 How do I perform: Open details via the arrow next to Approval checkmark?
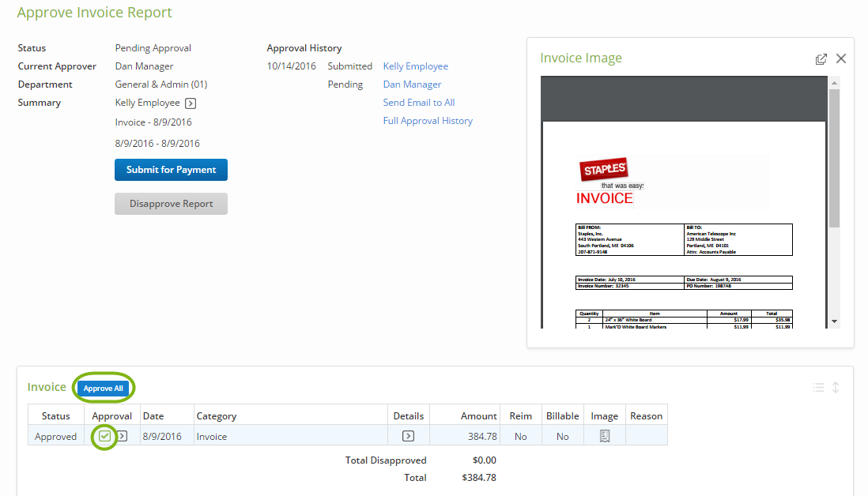coord(121,435)
